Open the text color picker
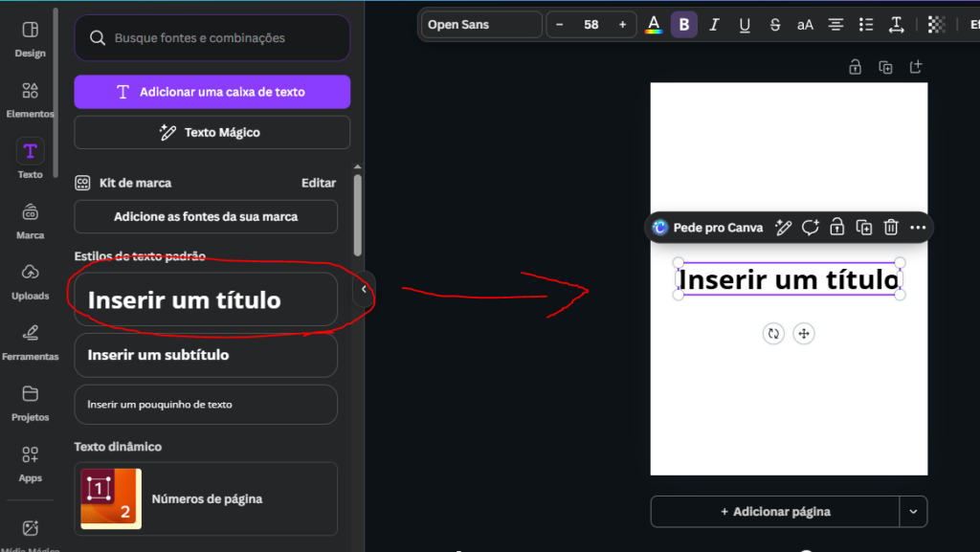Image resolution: width=980 pixels, height=552 pixels. 654,25
